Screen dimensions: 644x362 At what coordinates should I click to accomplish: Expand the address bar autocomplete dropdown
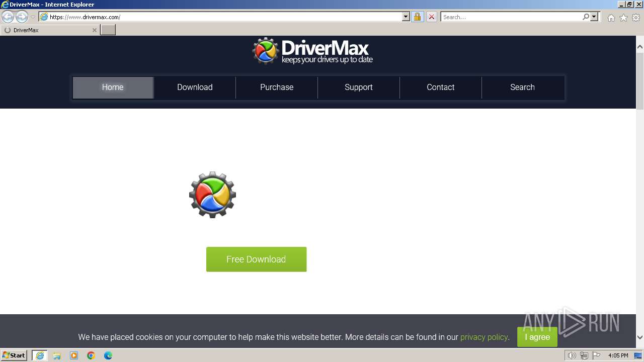pos(406,17)
